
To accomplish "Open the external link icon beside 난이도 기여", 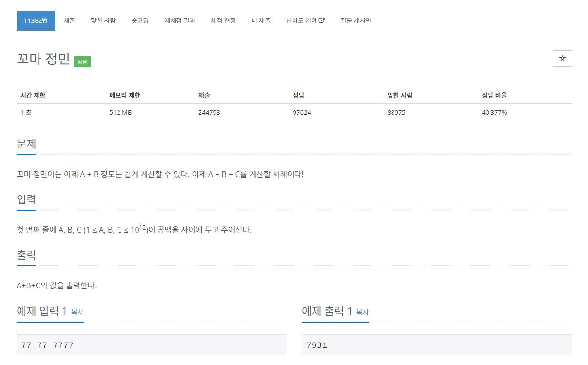I will 321,20.
